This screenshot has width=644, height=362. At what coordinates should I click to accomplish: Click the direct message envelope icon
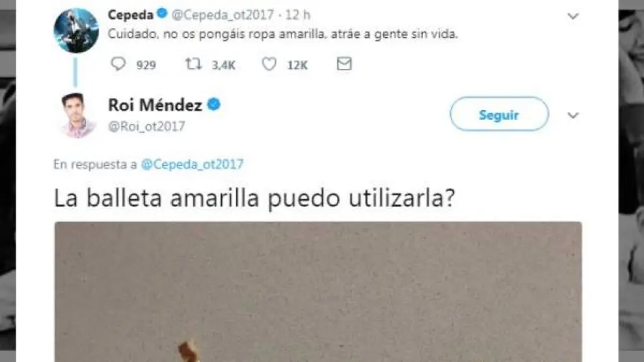pos(344,64)
